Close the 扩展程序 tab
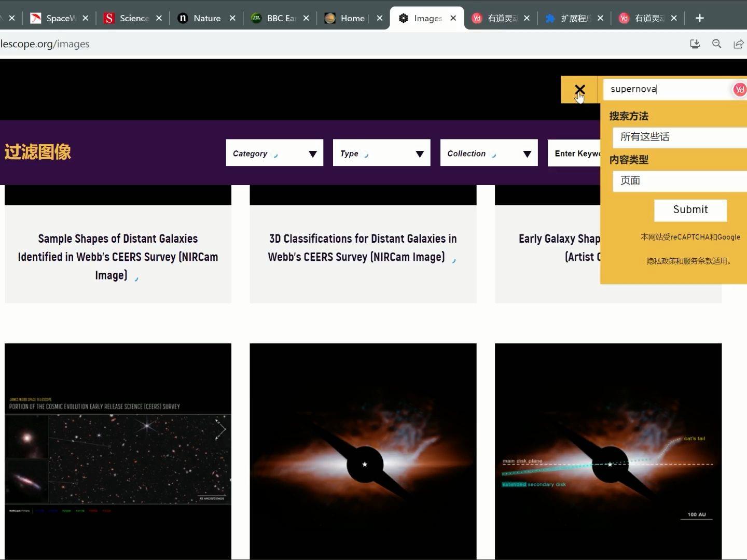Viewport: 747px width, 560px height. 601,18
